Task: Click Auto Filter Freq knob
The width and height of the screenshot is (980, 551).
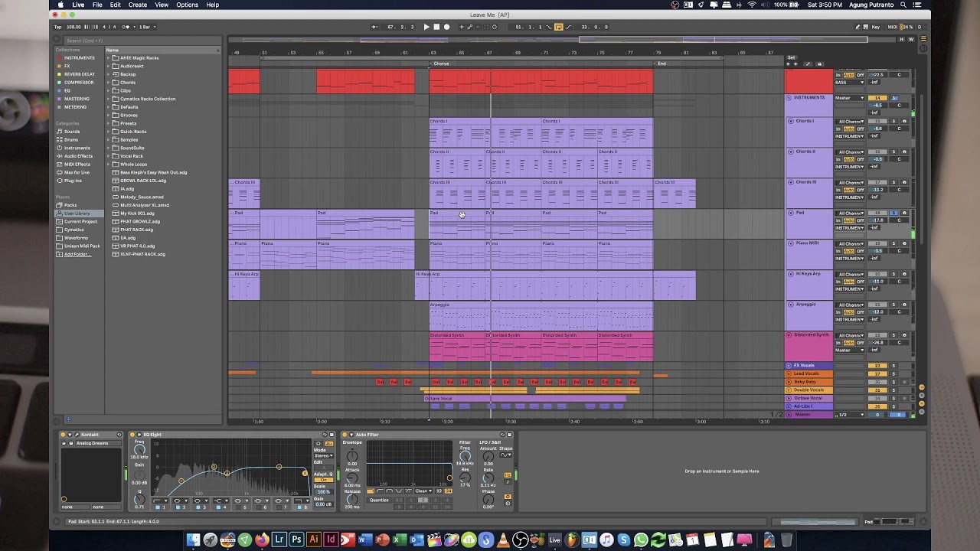Action: [465, 455]
